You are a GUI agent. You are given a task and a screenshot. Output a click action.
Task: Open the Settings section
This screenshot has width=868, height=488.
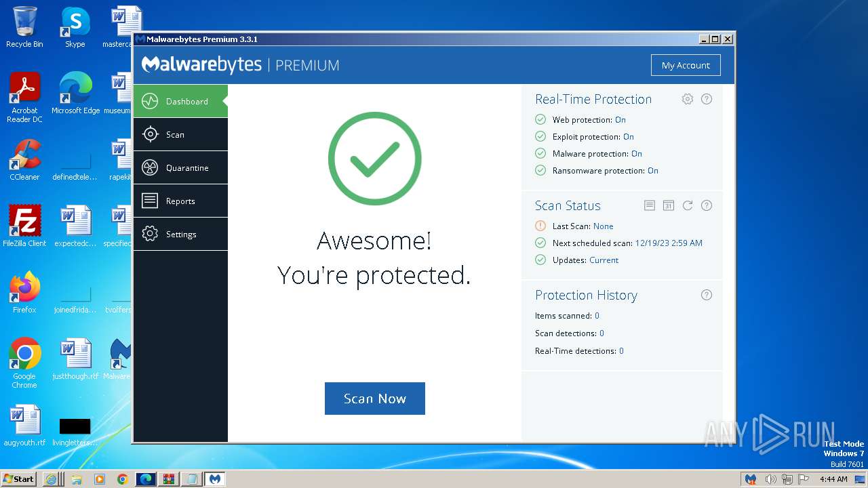click(180, 235)
